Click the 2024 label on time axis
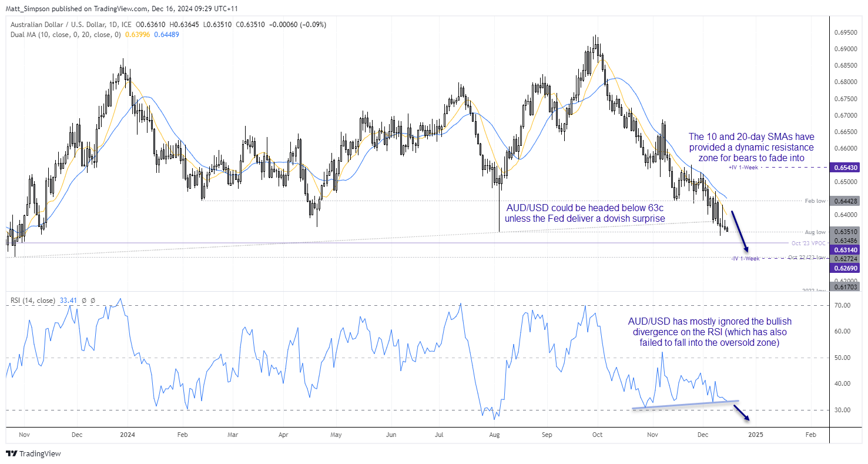Viewport: 868px width, 464px height. pyautogui.click(x=127, y=435)
